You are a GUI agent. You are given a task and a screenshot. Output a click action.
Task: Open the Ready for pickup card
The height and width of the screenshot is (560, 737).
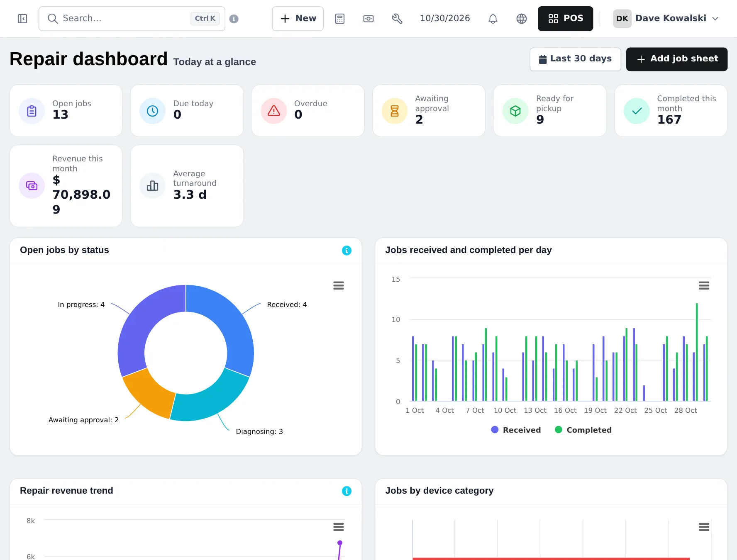[550, 111]
